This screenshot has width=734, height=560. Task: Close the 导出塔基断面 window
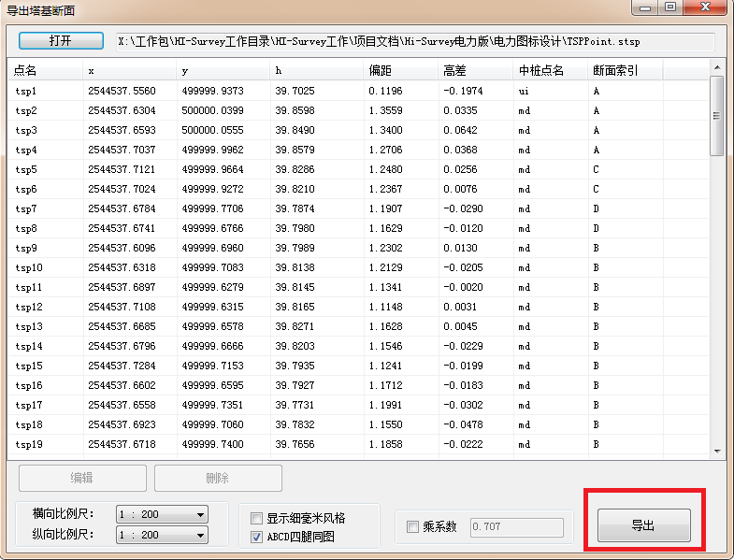[705, 7]
